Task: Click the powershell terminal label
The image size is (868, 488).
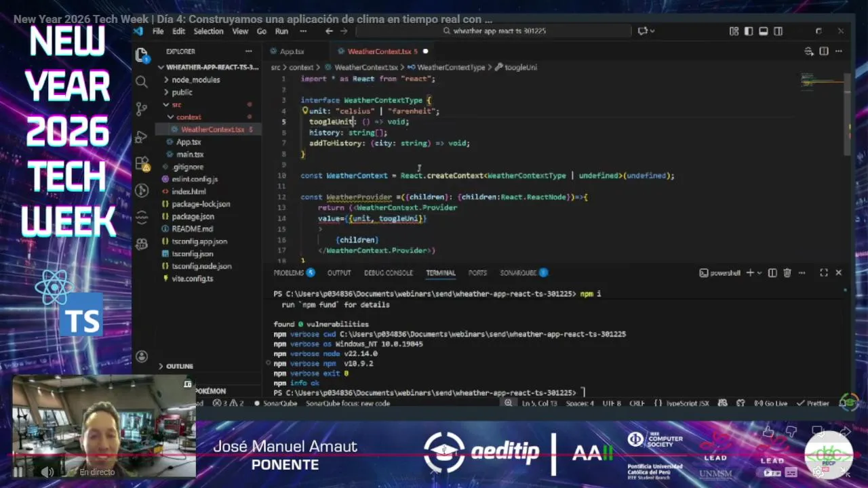Action: pos(720,272)
